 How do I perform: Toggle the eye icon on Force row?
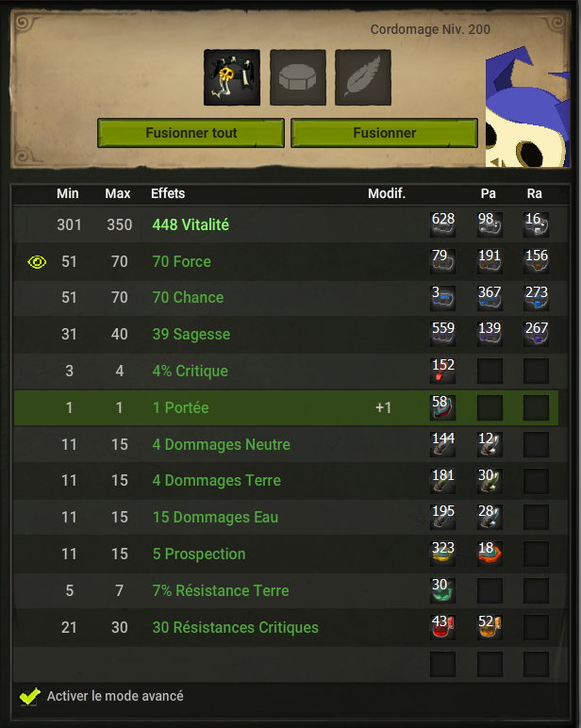click(x=37, y=262)
